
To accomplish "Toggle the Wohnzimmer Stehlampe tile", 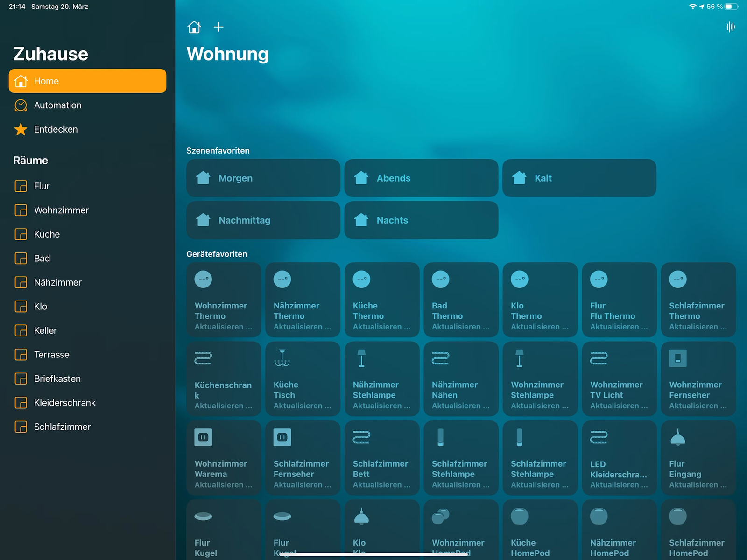I will (x=540, y=378).
